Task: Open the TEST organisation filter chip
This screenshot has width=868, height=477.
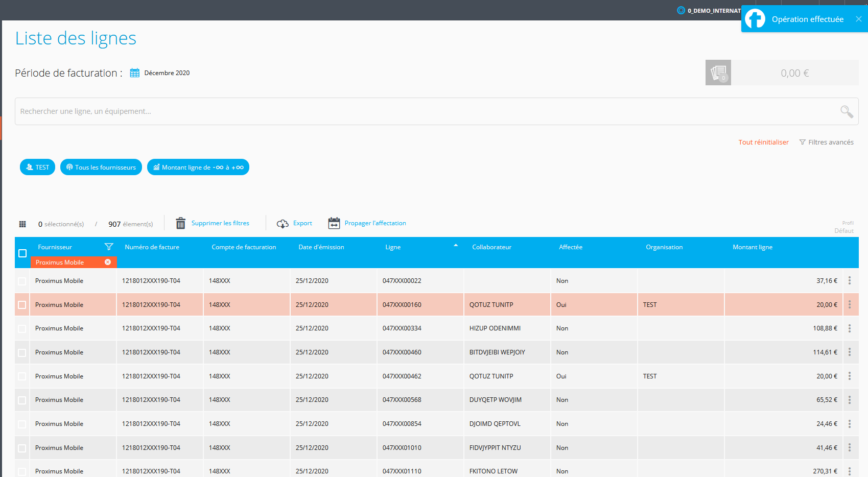Action: point(37,167)
